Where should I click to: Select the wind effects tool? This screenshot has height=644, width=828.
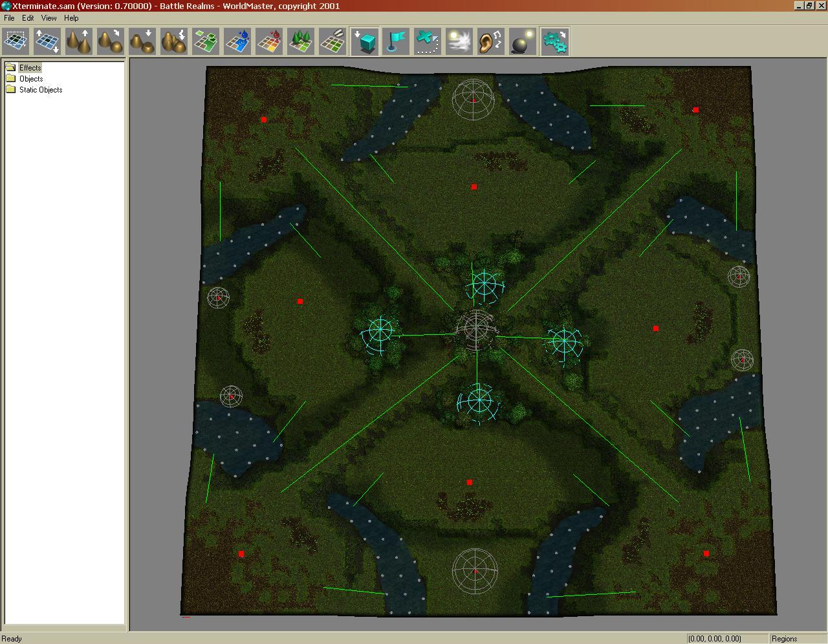click(459, 41)
